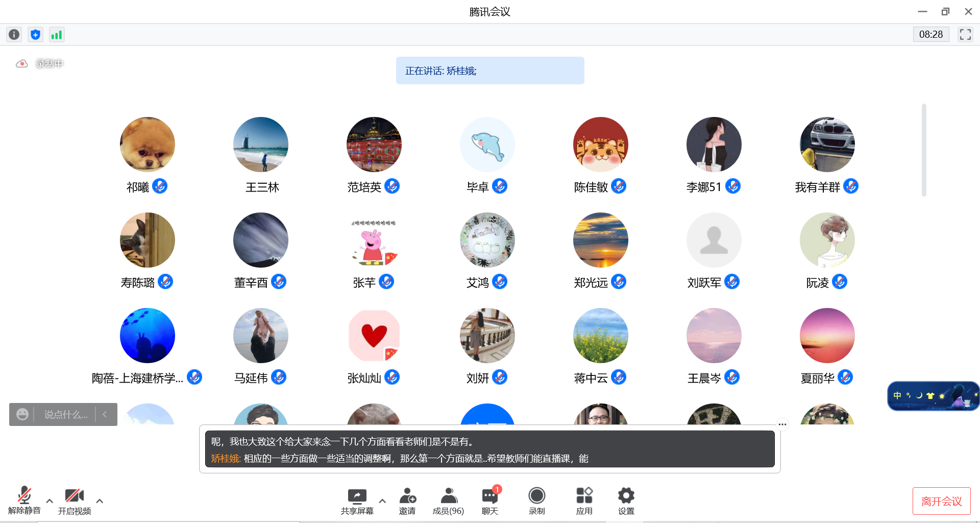Open the Chat (聊天) panel
Viewport: 980px width, 523px height.
click(489, 501)
